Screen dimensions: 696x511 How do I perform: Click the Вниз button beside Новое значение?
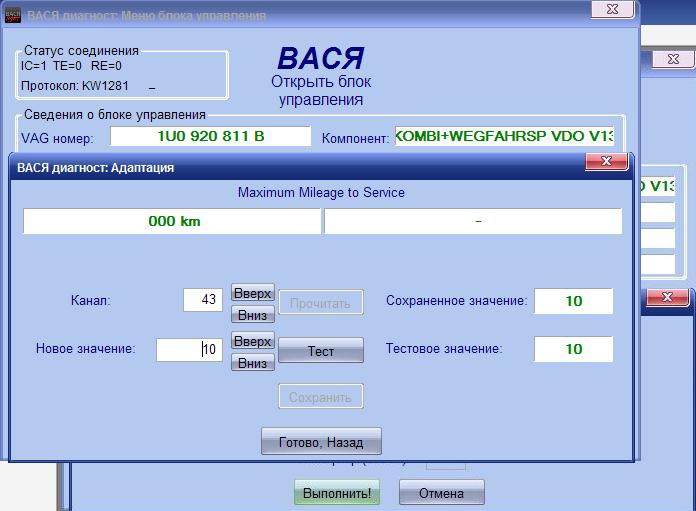point(253,363)
